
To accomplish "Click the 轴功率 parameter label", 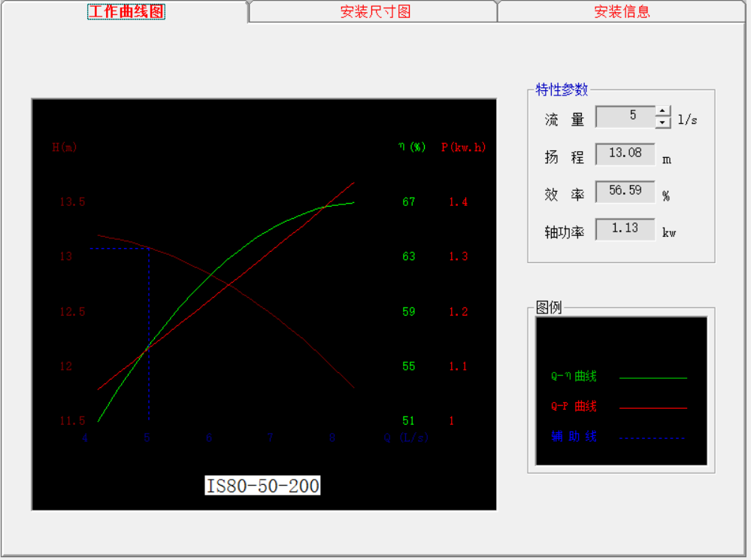I will [x=565, y=232].
